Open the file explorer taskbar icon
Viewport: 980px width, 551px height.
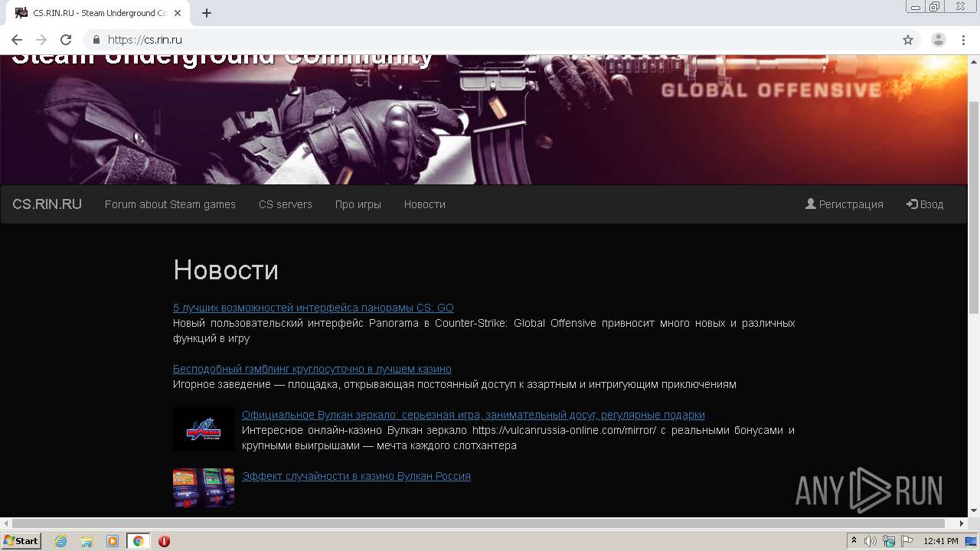click(87, 541)
